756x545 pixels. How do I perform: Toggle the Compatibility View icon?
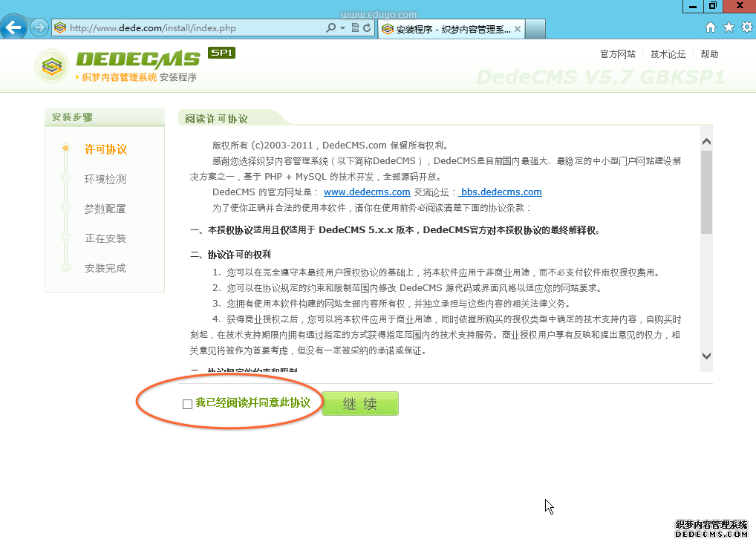tap(355, 28)
